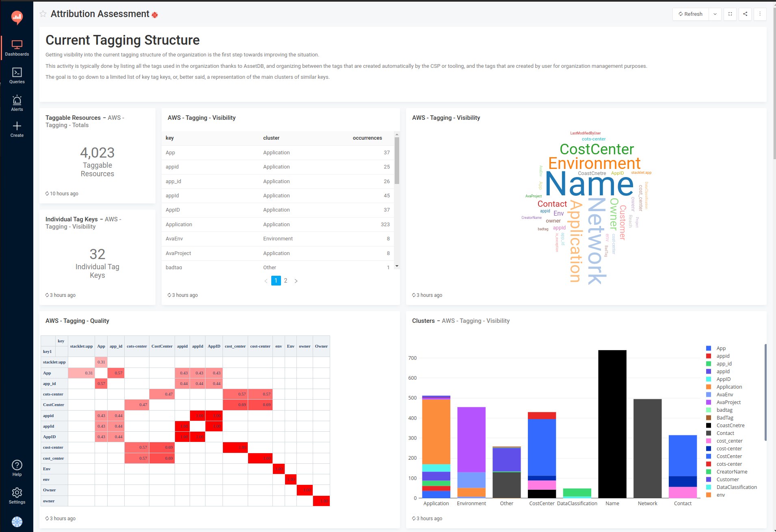
Task: Click the Create plus icon in the sidebar
Action: (x=17, y=129)
